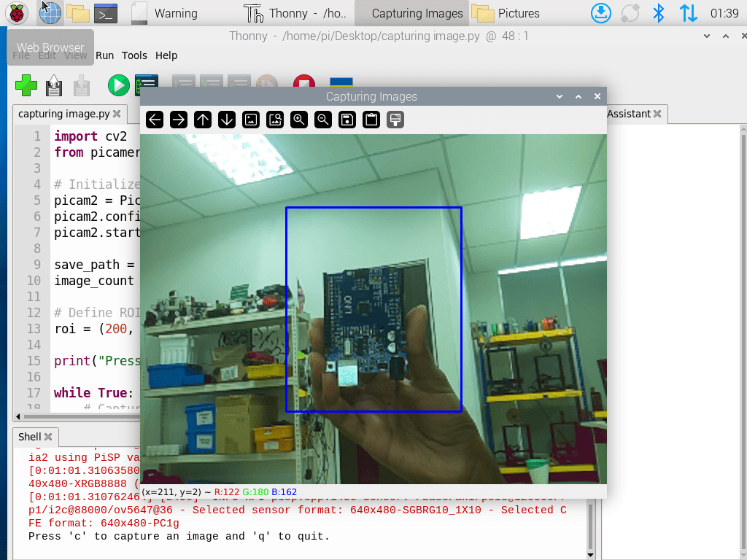Open the Tools menu in Thonny

click(134, 55)
